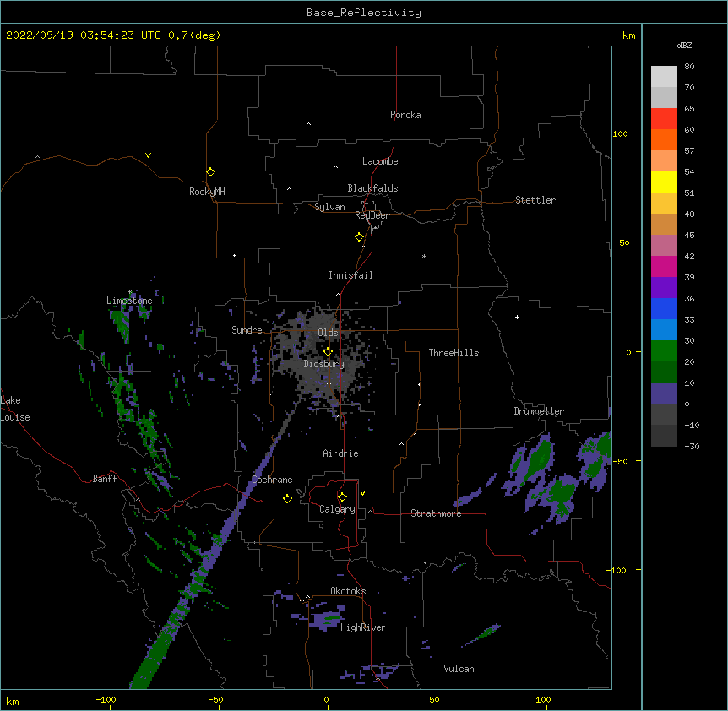The height and width of the screenshot is (711, 728).
Task: Pick the bright yellow swatch below 54
Action: coord(664,182)
